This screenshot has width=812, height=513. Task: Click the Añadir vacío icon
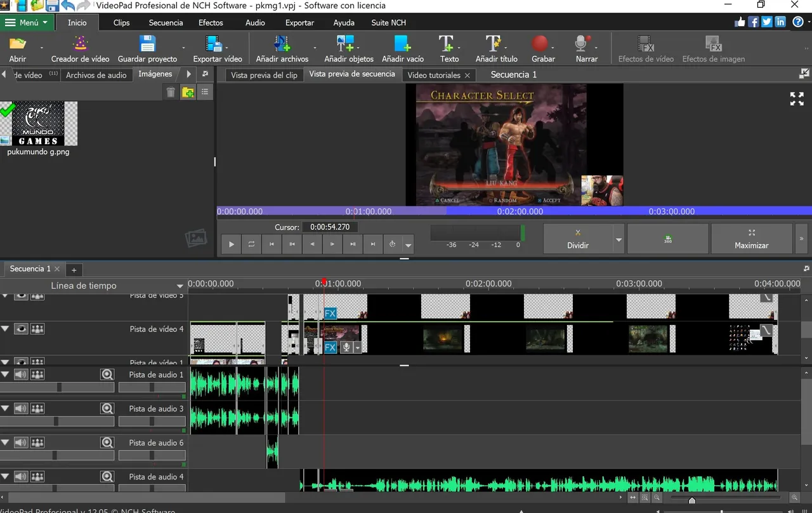point(402,44)
